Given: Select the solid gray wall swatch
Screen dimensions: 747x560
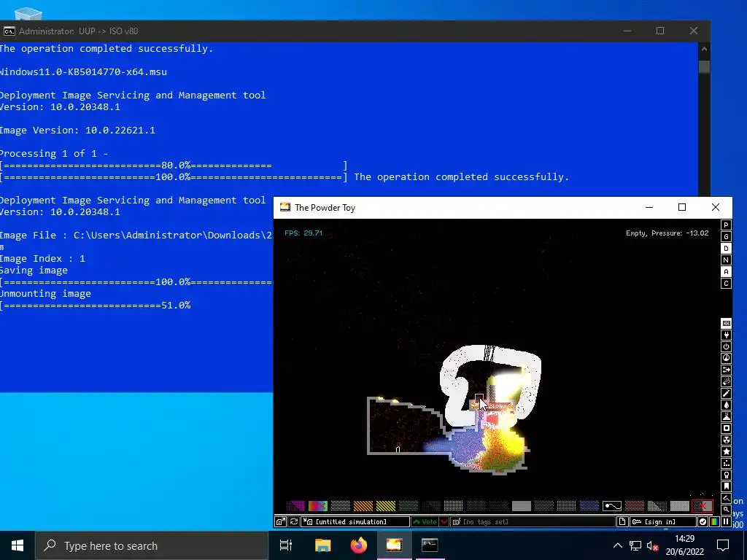Looking at the screenshot, I should (x=521, y=506).
